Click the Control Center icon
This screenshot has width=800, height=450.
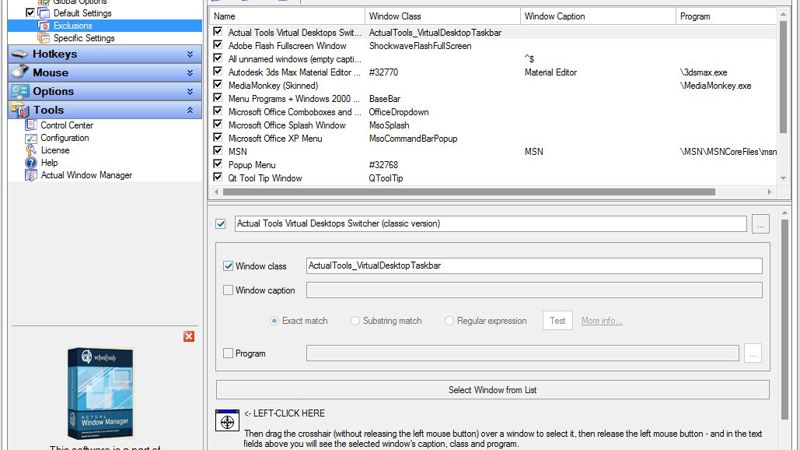click(31, 125)
